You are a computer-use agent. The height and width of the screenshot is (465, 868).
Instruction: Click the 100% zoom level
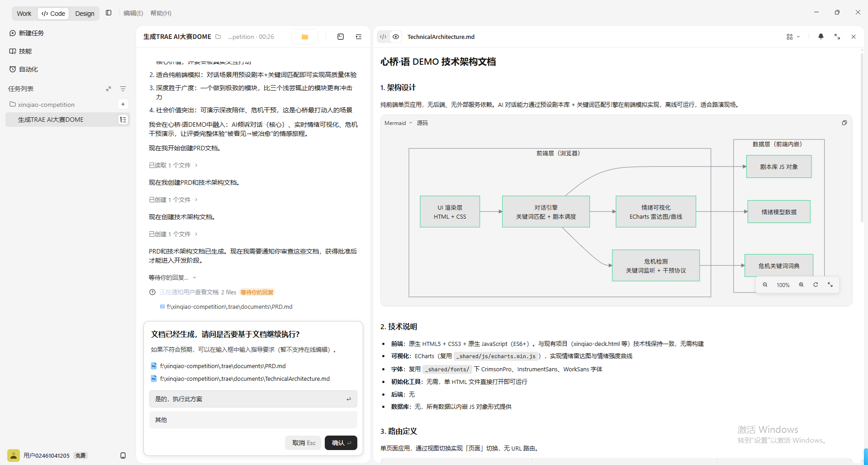[x=783, y=285]
